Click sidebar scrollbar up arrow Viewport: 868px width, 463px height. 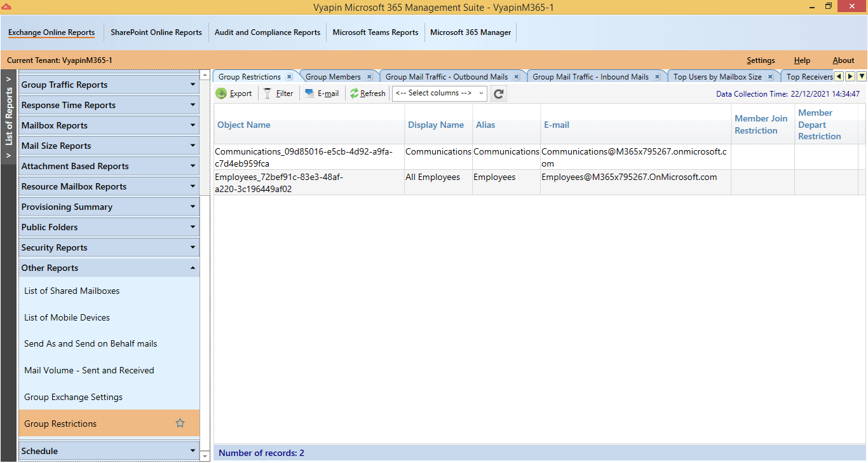(205, 75)
